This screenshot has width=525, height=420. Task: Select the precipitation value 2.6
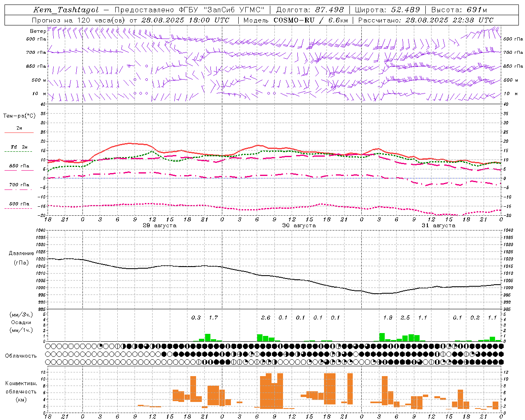(x=266, y=318)
